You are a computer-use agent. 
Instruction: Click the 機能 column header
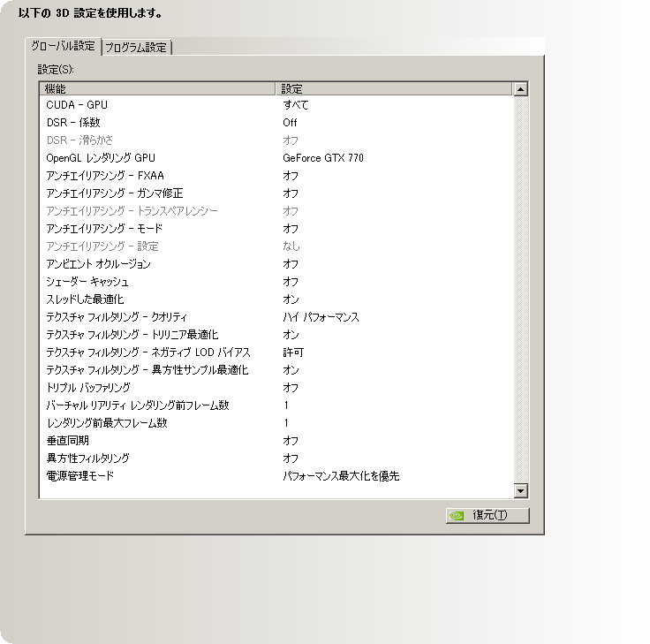pyautogui.click(x=157, y=88)
